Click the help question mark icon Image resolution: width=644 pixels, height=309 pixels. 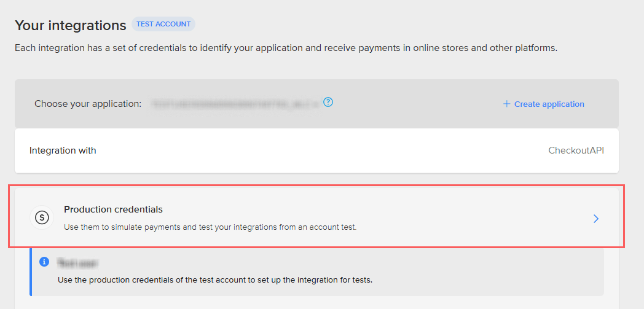pyautogui.click(x=328, y=102)
